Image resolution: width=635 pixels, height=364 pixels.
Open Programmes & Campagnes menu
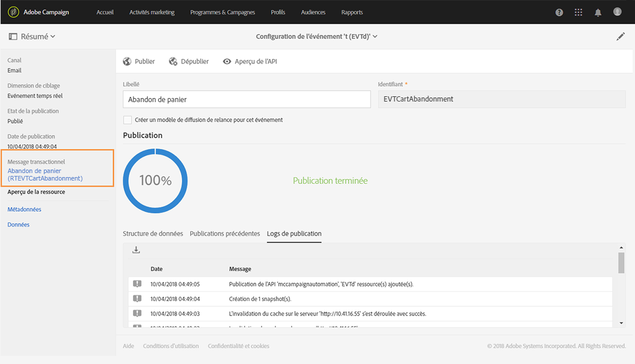[223, 12]
